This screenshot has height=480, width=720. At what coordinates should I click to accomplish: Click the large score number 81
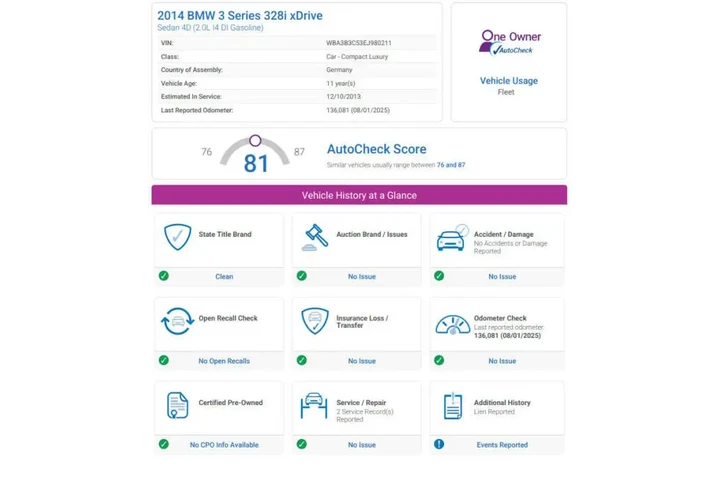coord(256,164)
